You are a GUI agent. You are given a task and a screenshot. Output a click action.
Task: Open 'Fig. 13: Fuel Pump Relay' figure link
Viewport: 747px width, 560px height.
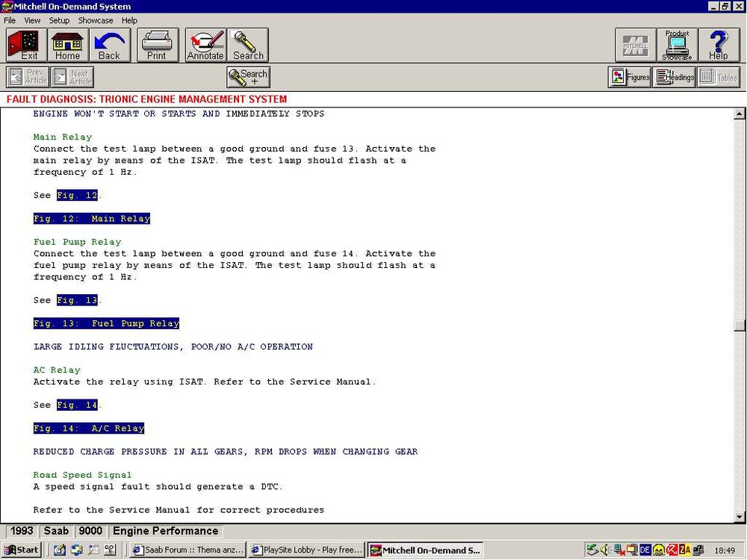(x=106, y=323)
